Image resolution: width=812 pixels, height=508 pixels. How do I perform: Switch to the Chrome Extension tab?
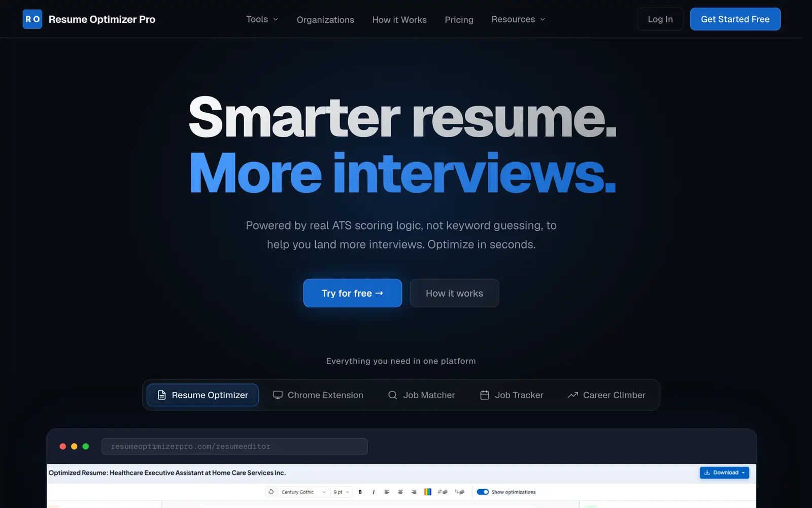tap(318, 395)
